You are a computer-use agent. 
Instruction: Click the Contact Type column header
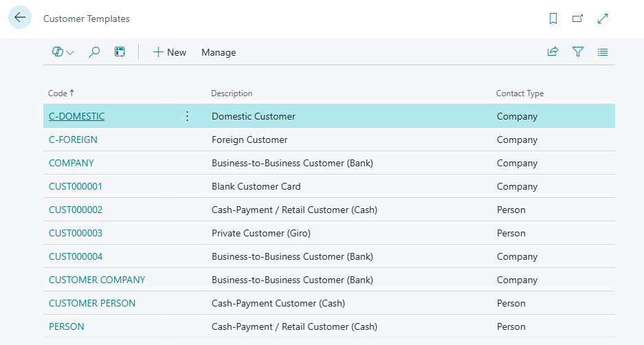coord(520,93)
